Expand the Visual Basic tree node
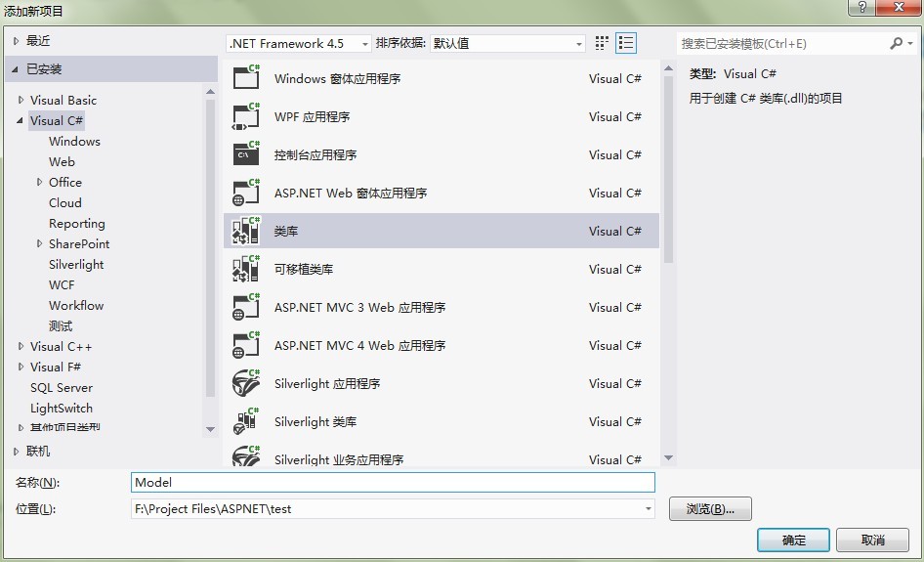The width and height of the screenshot is (924, 562). [21, 101]
